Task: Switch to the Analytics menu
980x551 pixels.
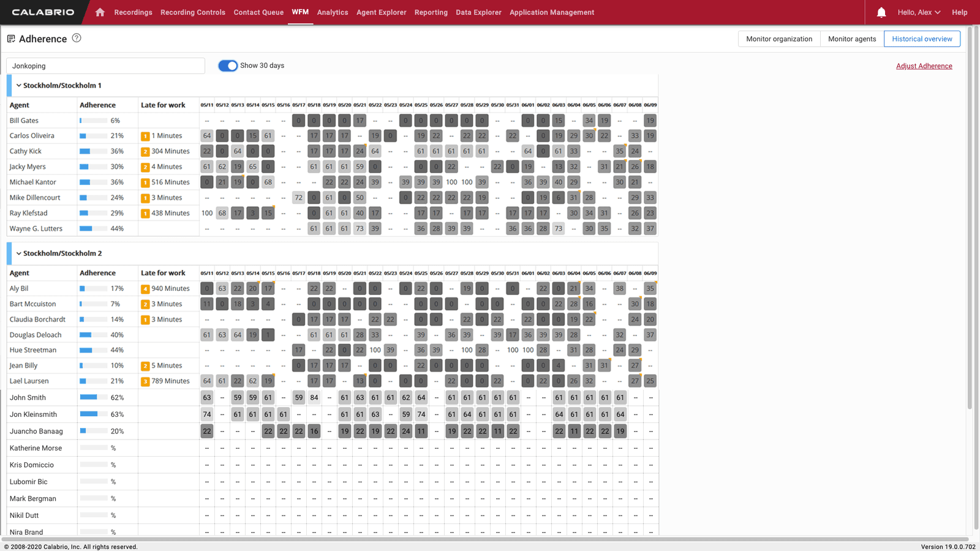Action: (x=333, y=12)
